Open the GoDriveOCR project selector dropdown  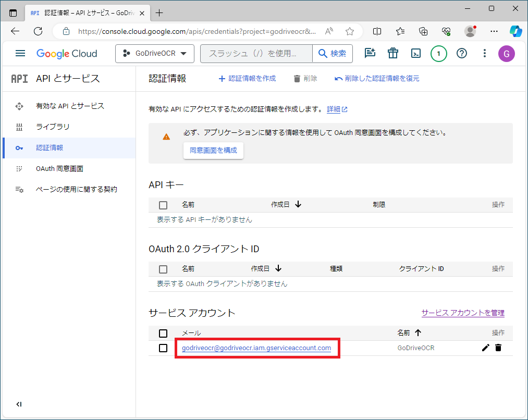tap(155, 54)
